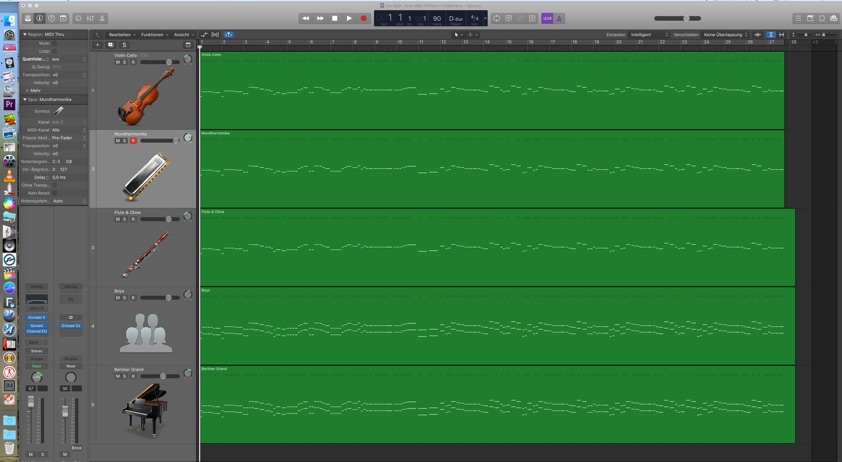
Task: Show automation button in tracks menu bar
Action: point(205,34)
